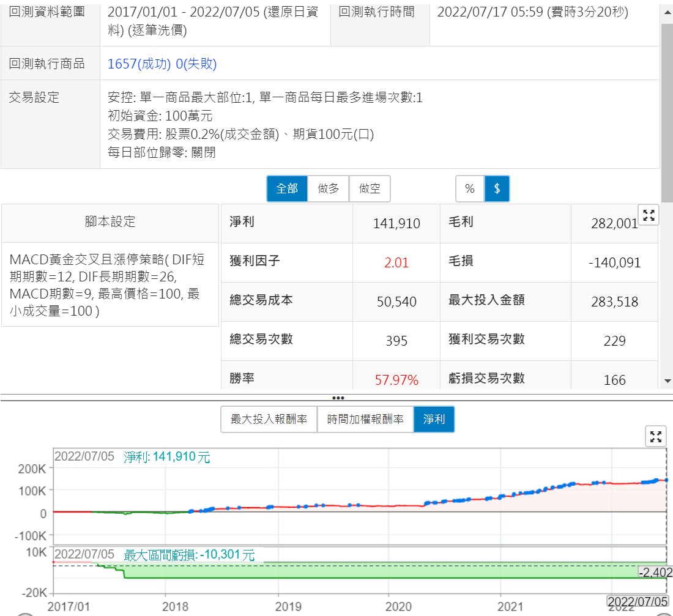Show values as percentage with % button
The height and width of the screenshot is (616, 673).
tap(470, 189)
